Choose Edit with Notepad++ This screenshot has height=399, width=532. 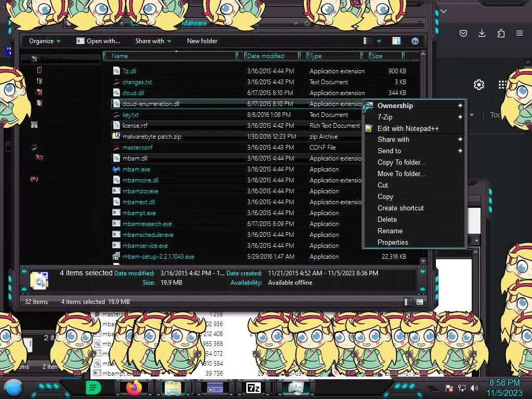[413, 129]
